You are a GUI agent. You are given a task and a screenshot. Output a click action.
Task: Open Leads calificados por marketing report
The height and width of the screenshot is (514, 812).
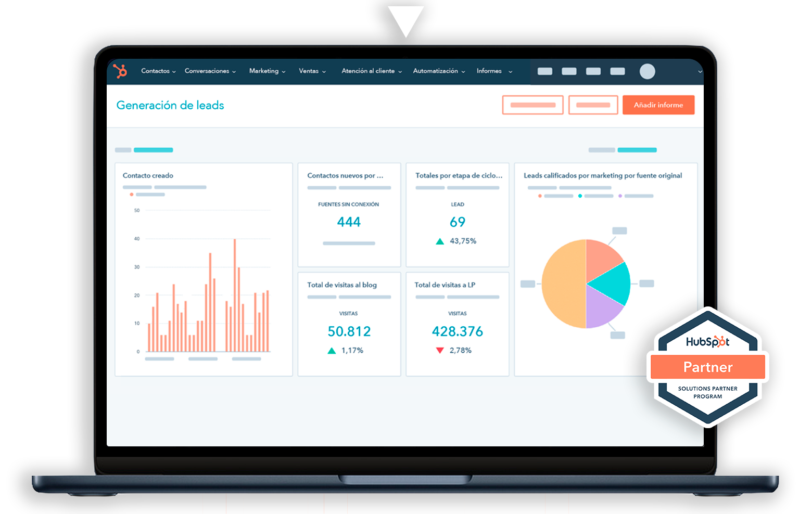(x=603, y=175)
